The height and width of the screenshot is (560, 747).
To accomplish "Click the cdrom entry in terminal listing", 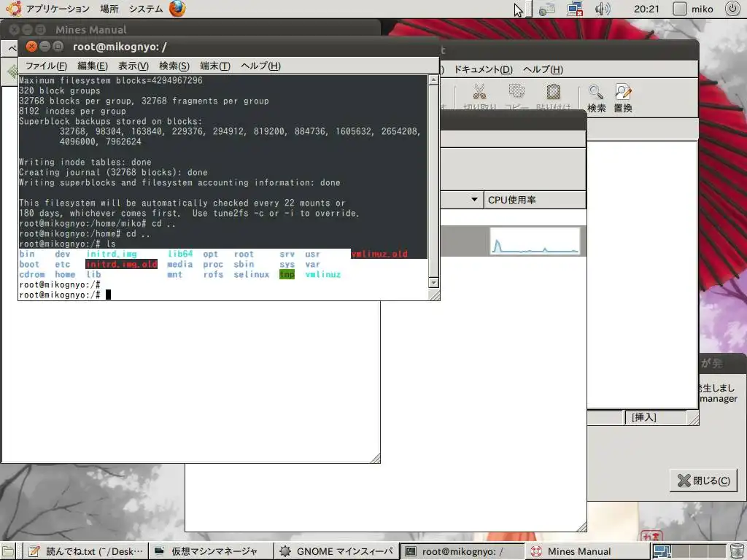I will 32,274.
